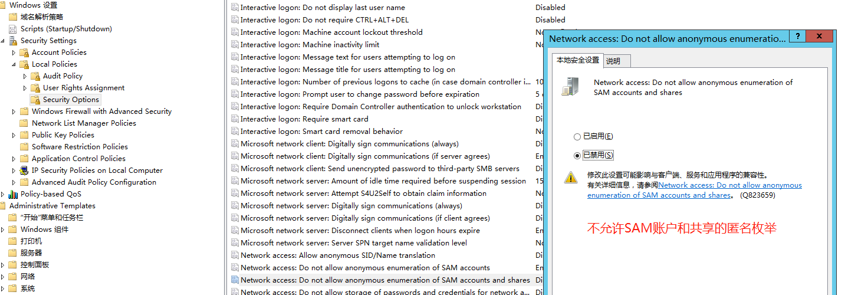Select the Allow anonymous SID/Name translation policy
Screen dimensions: 868x295
[338, 255]
